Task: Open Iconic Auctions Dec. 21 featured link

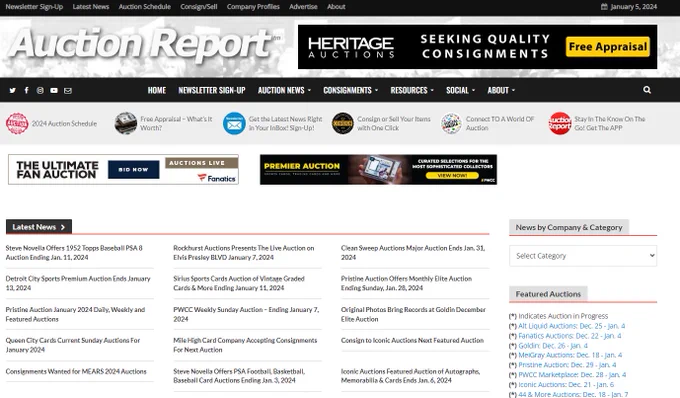Action: pos(566,385)
